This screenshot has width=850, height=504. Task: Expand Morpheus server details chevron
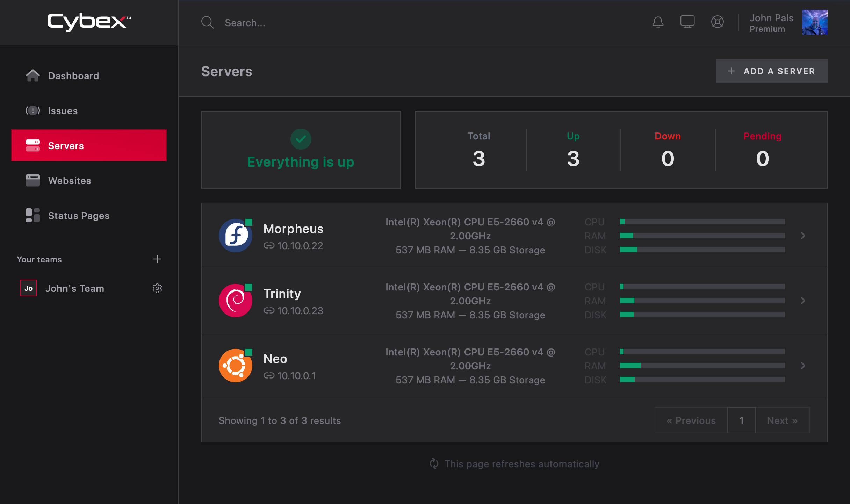tap(803, 236)
